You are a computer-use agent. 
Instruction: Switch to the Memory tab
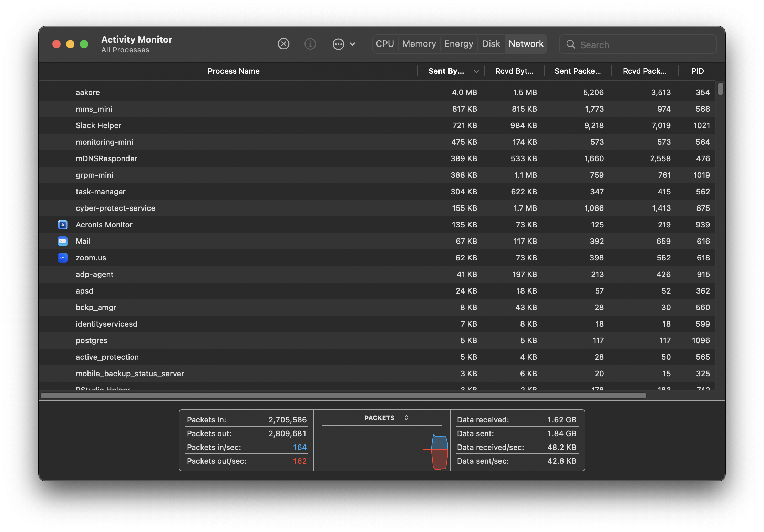(x=419, y=44)
